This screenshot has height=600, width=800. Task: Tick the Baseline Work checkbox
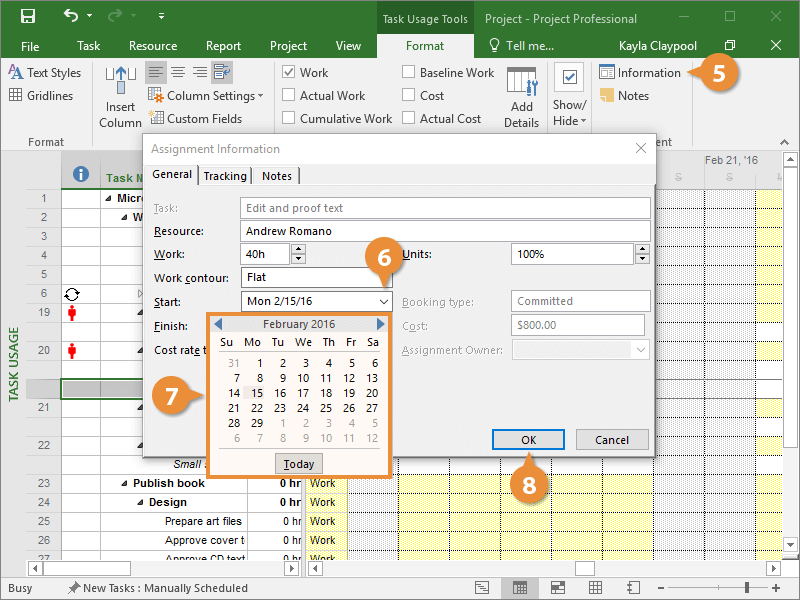409,73
